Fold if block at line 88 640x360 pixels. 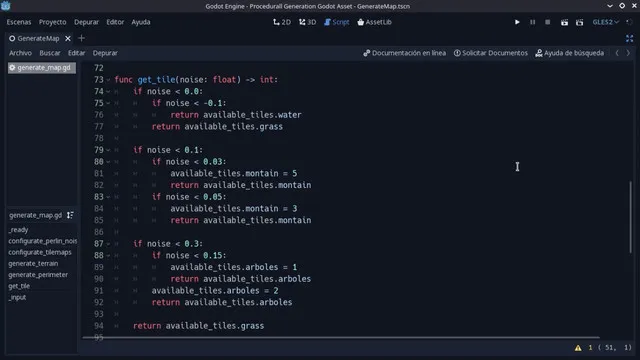(x=108, y=256)
